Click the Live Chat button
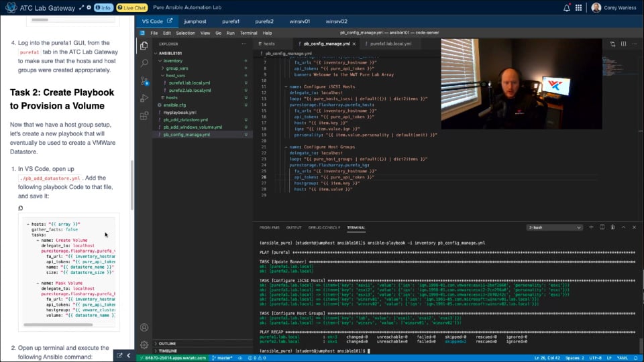The image size is (644, 362). (x=132, y=7)
